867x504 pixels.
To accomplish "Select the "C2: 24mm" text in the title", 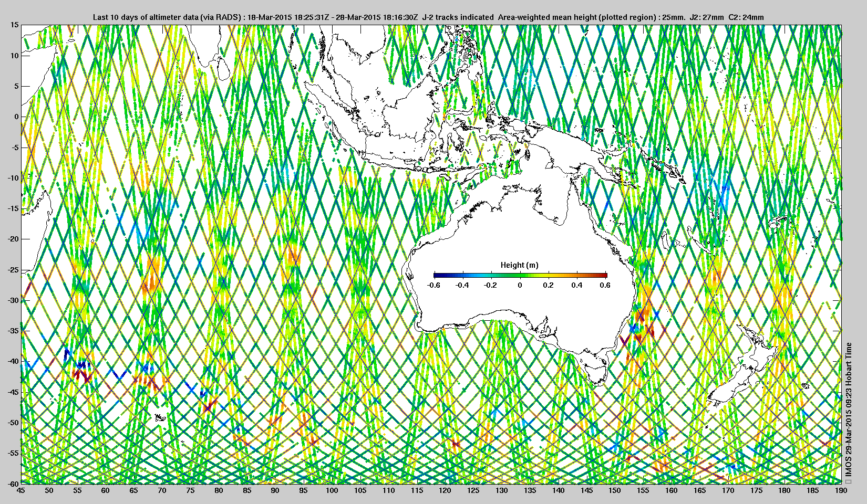I will point(746,17).
